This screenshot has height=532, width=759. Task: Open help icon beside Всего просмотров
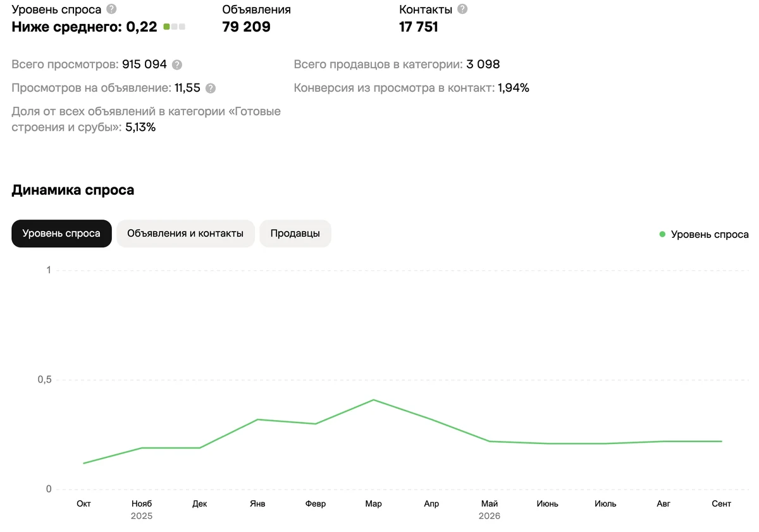click(177, 65)
